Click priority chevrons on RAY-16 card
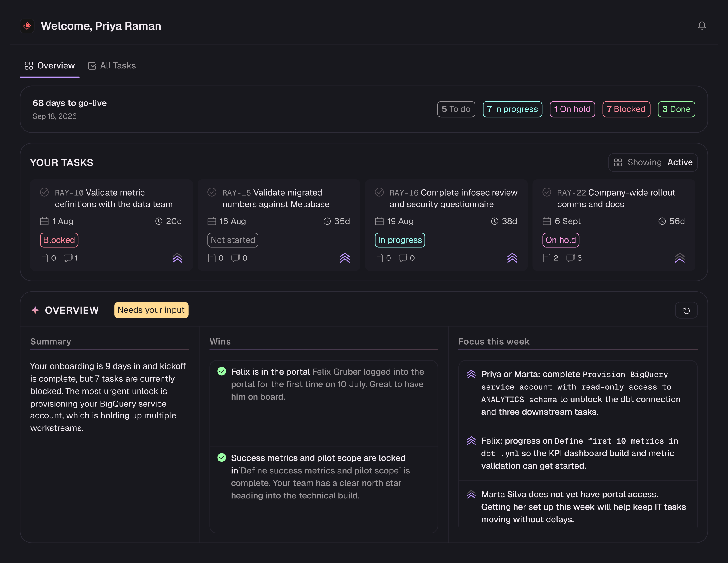The width and height of the screenshot is (728, 563). pos(512,258)
